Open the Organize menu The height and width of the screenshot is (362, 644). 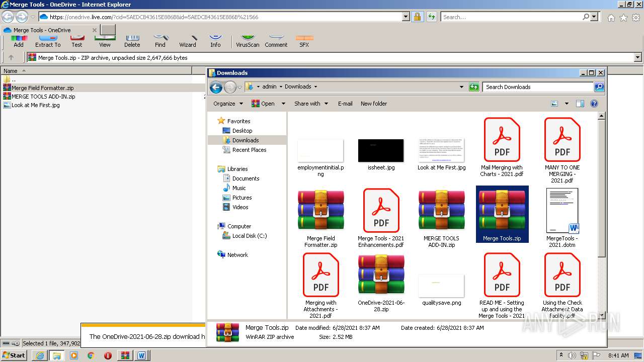tap(228, 104)
